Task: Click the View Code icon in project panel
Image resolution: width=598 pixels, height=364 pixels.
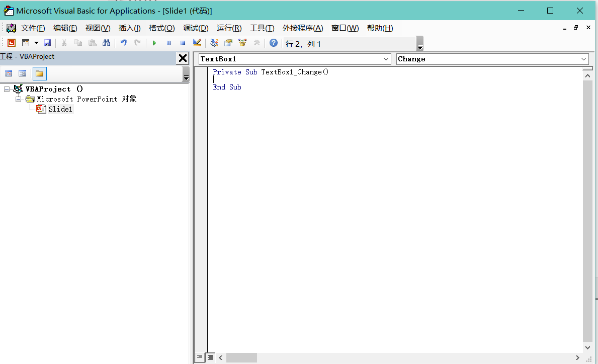Action: tap(9, 73)
